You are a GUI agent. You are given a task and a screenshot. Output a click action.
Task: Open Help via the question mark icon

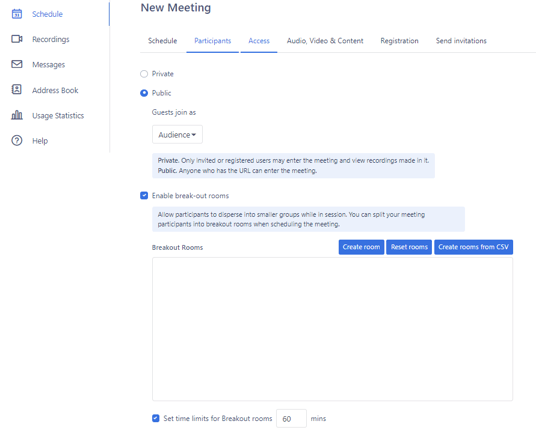point(17,140)
